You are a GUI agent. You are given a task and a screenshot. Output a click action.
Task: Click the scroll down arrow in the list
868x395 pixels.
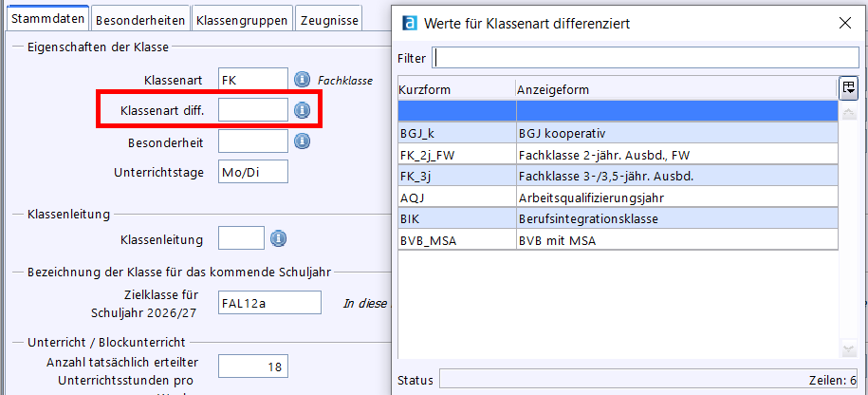(849, 349)
